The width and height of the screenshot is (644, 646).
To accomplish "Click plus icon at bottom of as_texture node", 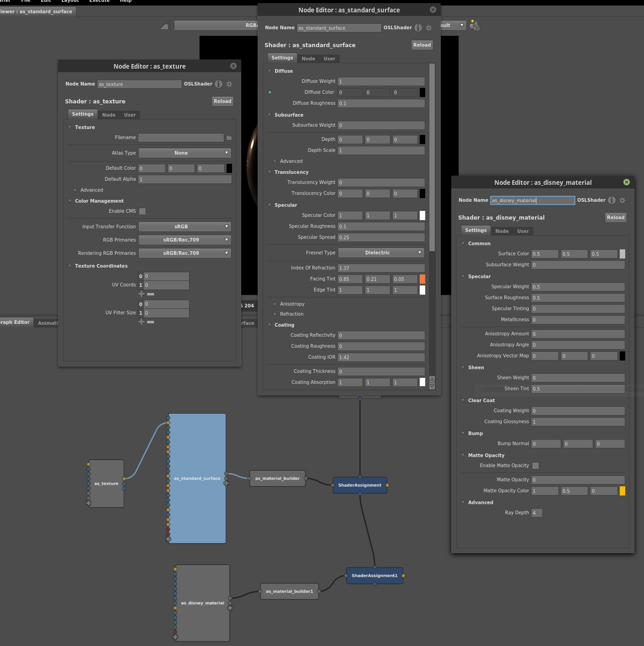I will 88,503.
